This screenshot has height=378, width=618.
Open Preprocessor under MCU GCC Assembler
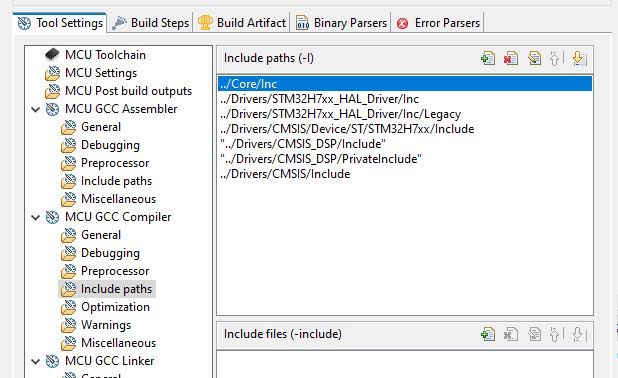pos(115,163)
